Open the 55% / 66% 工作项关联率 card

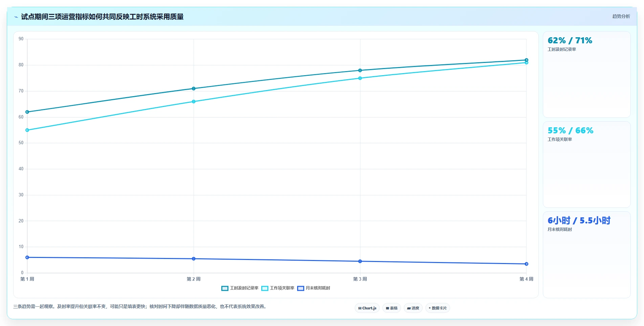[586, 165]
